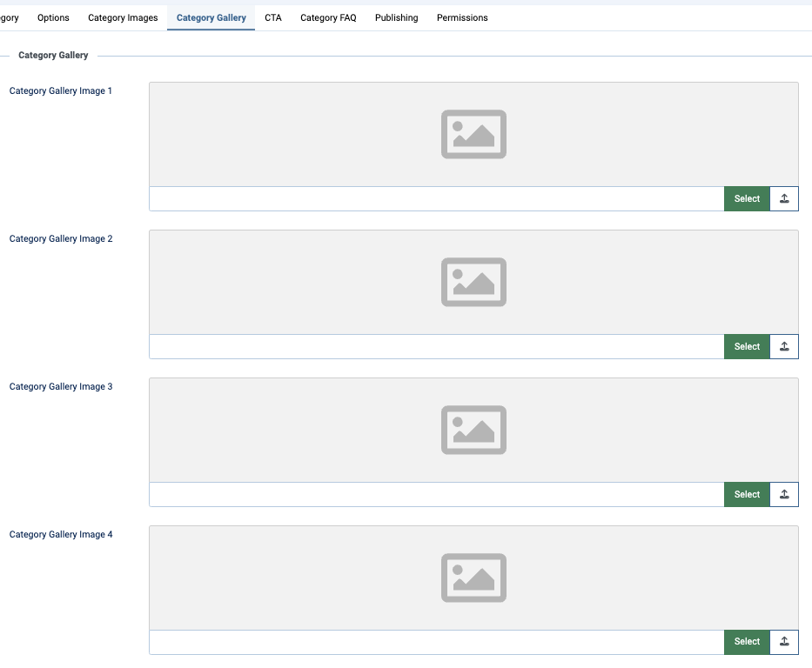The width and height of the screenshot is (812, 668).
Task: Click the Category Gallery Image 2 placeholder preview
Action: [x=473, y=282]
